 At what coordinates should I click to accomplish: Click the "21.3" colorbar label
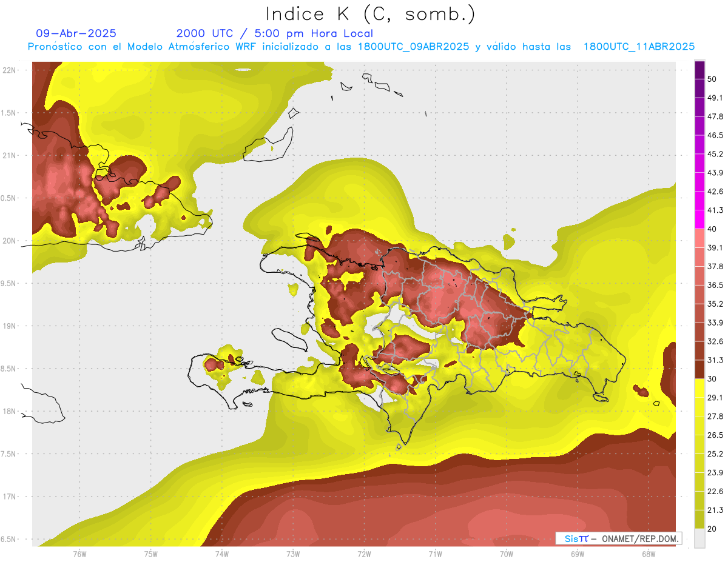click(x=715, y=510)
